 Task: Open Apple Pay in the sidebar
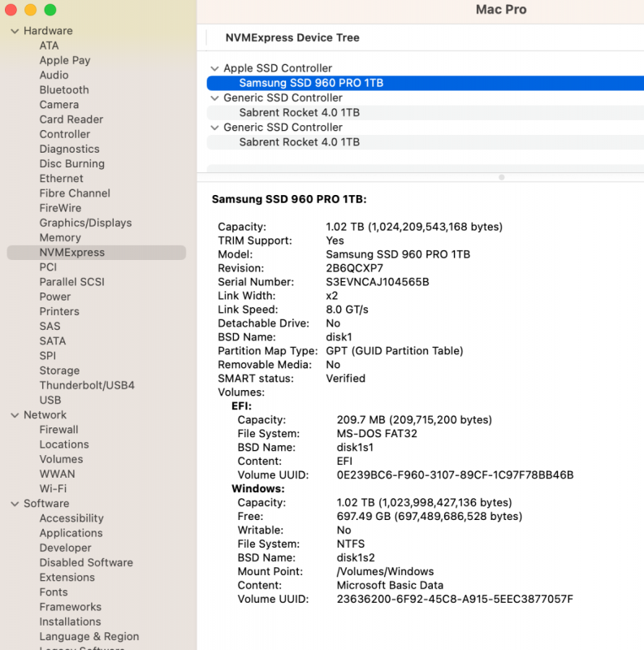click(x=65, y=60)
